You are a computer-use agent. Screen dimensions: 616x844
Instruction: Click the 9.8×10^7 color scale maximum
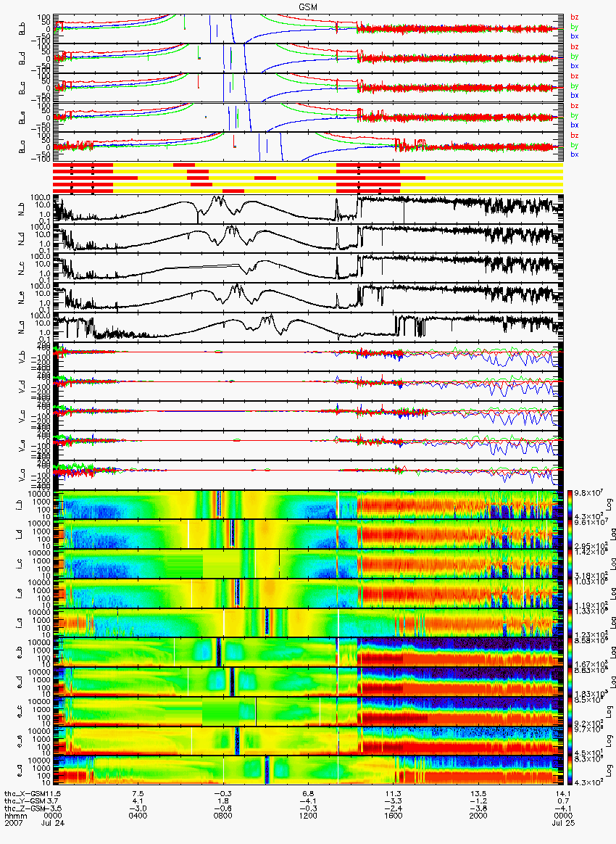(x=588, y=494)
